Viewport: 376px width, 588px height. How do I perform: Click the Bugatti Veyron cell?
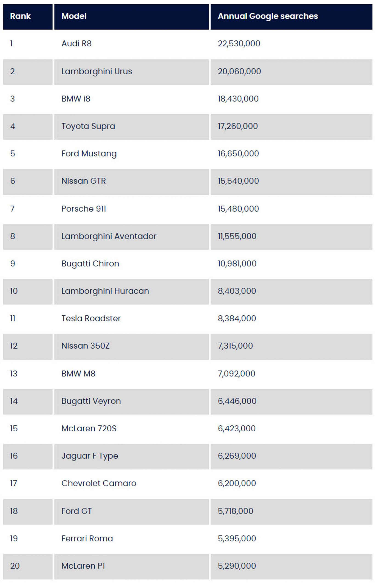coord(91,401)
